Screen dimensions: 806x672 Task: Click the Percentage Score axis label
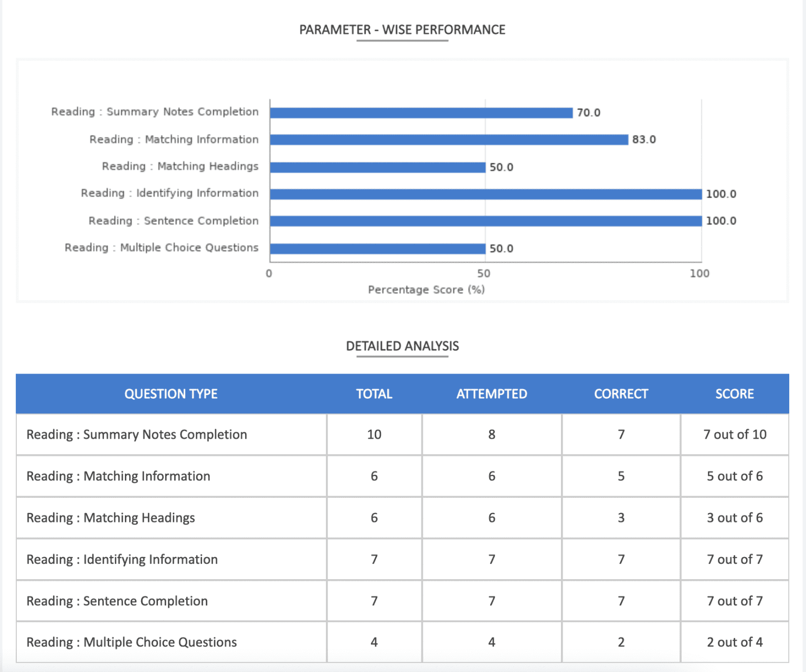coord(426,289)
